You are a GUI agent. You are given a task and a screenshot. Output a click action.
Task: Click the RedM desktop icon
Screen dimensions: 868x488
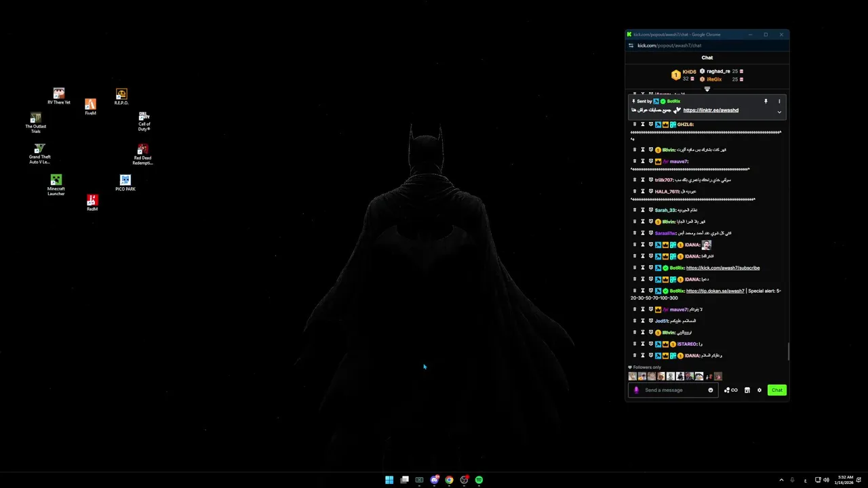point(92,203)
